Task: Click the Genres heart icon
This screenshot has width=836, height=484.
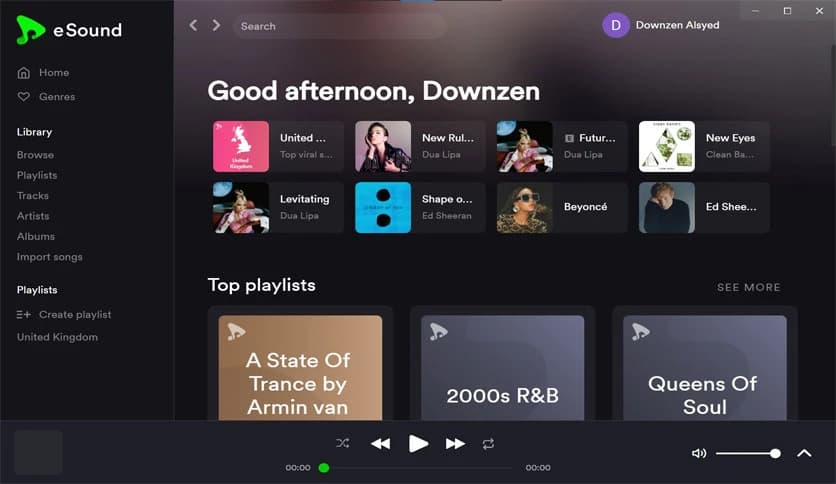Action: pos(23,96)
